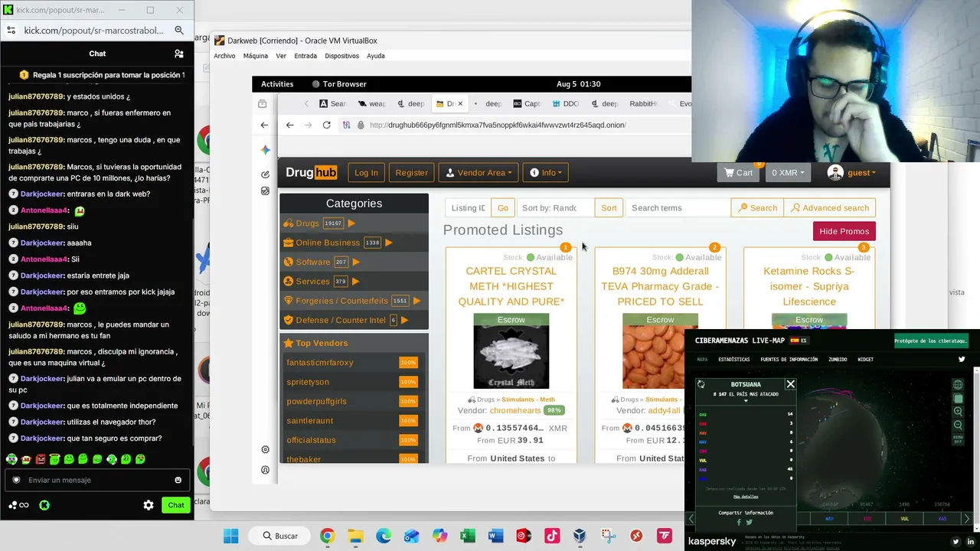Open Kick chat settings gear
Screen dimensions: 980x551
[149, 505]
